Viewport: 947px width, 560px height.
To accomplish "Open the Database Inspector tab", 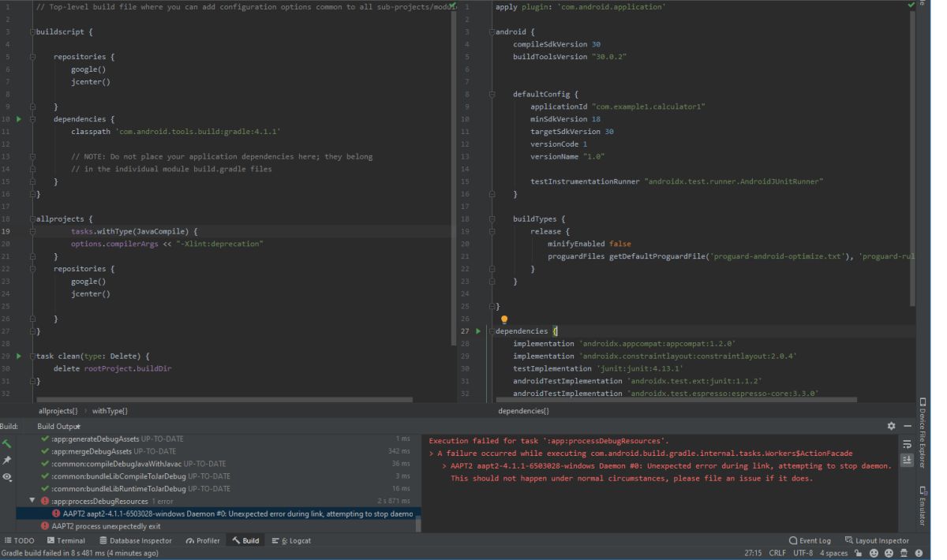I will click(135, 540).
